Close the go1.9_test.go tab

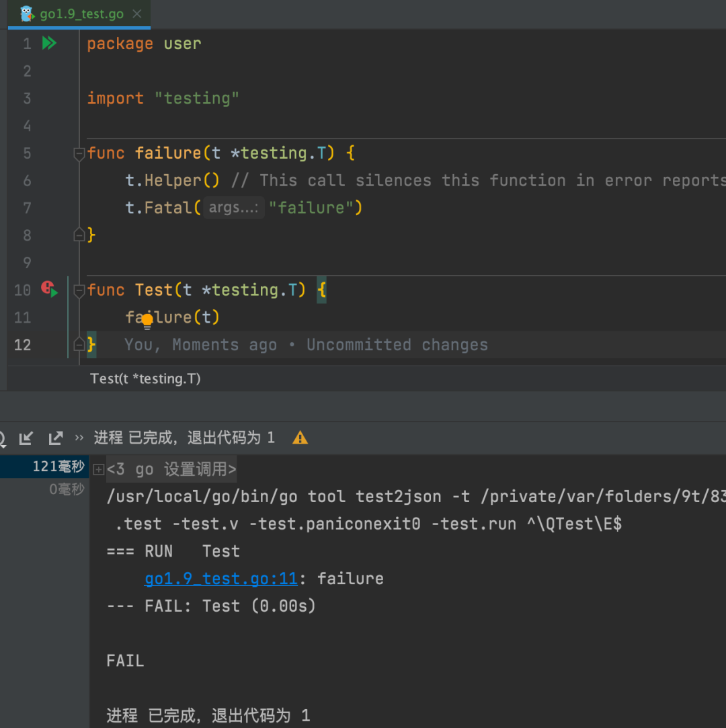137,14
